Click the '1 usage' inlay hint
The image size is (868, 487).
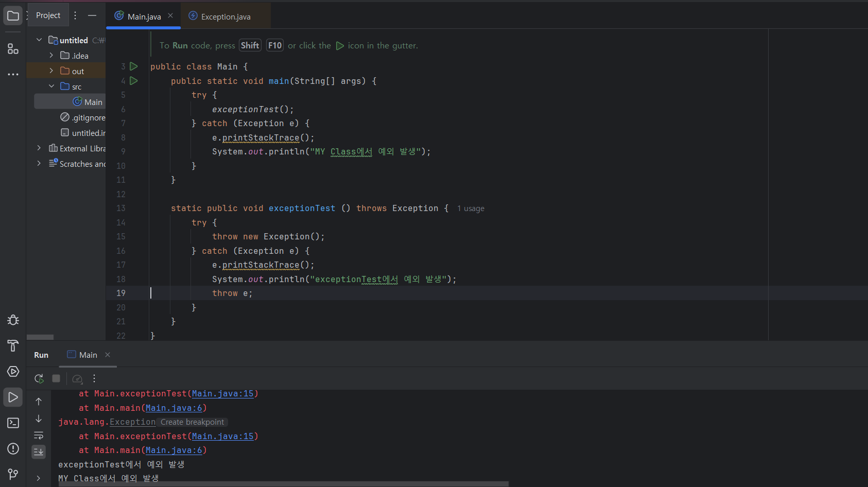click(471, 208)
